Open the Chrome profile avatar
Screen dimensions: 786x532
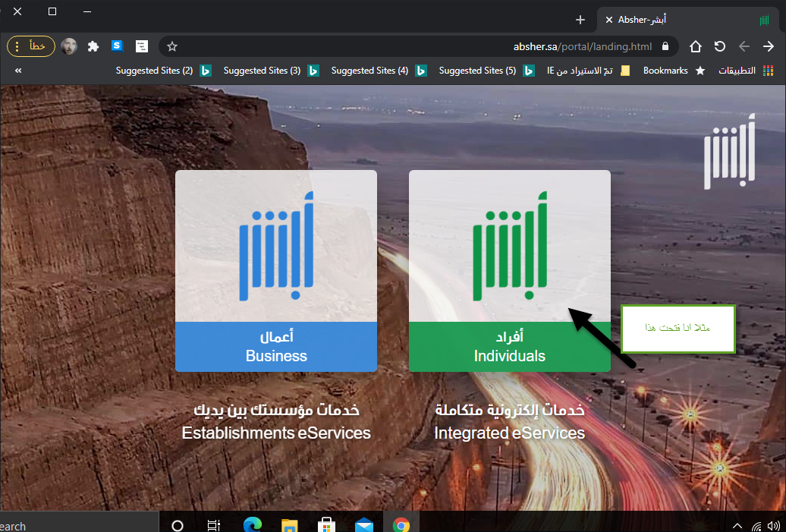pos(69,46)
